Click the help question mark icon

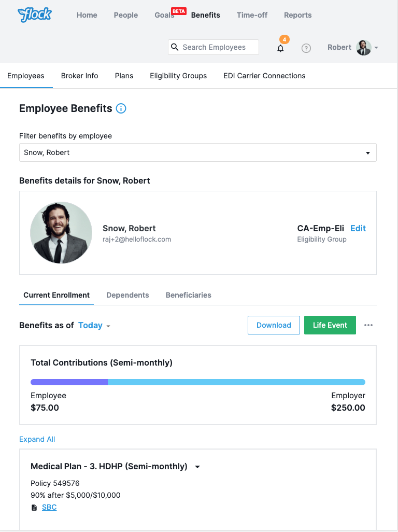coord(306,48)
